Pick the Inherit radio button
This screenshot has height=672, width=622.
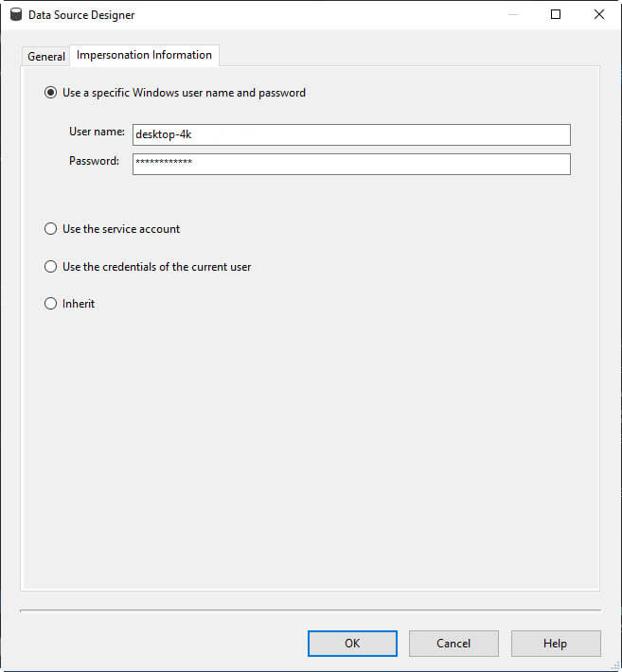click(51, 304)
